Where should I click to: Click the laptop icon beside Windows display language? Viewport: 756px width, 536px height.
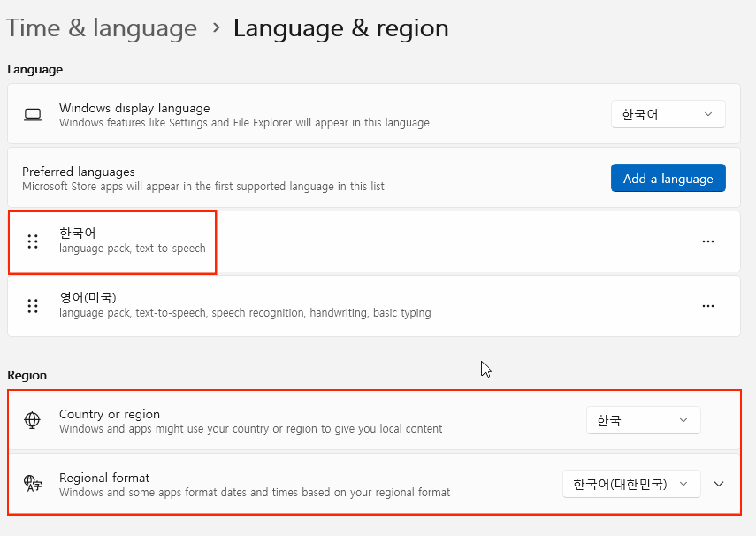[32, 115]
